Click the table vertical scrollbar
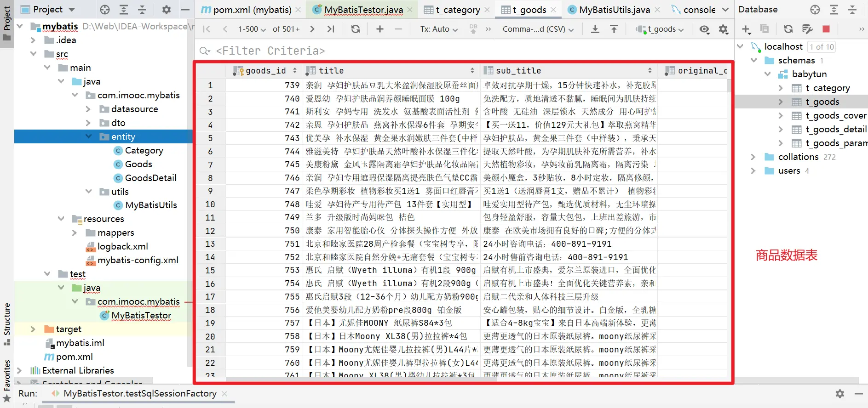The image size is (868, 408). pos(729,87)
